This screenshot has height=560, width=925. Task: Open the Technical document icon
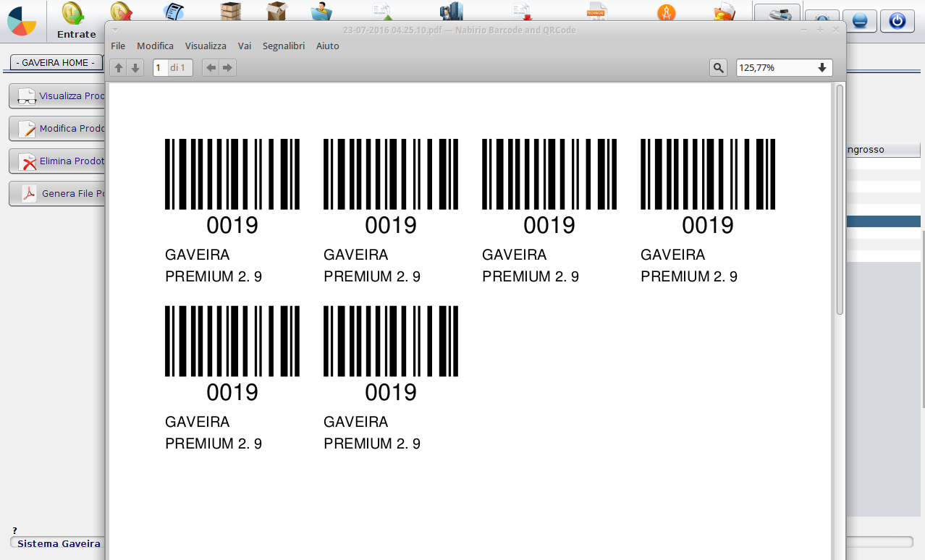pyautogui.click(x=596, y=12)
